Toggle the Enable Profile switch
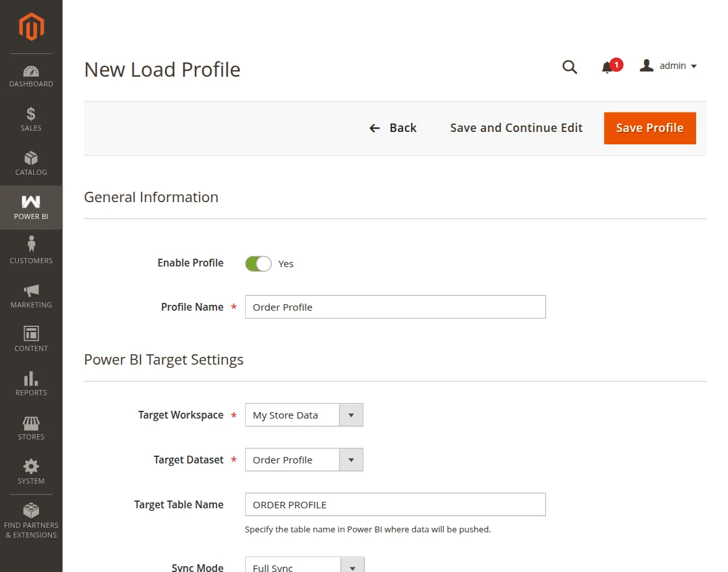Image resolution: width=728 pixels, height=572 pixels. click(258, 264)
